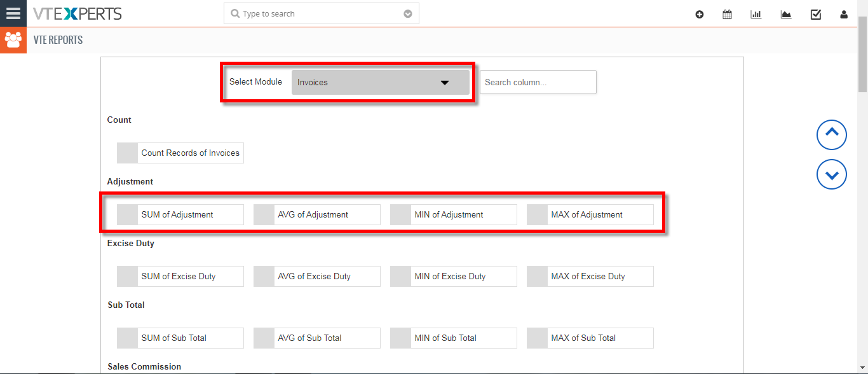Open the bar chart reports icon

pyautogui.click(x=756, y=14)
